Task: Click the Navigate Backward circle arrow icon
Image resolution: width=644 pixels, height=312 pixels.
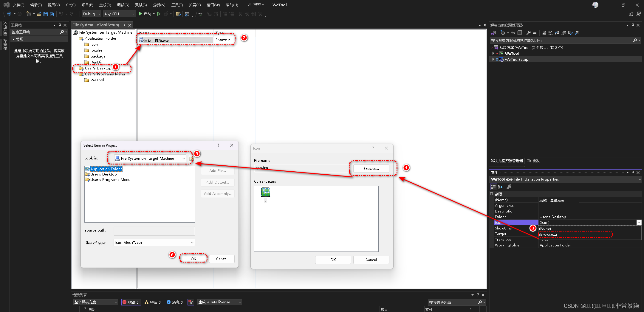Action: point(10,14)
